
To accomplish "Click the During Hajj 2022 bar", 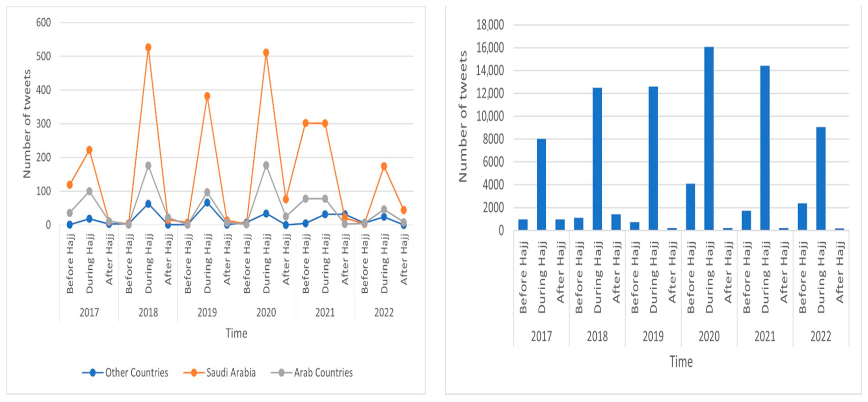I will (x=821, y=178).
